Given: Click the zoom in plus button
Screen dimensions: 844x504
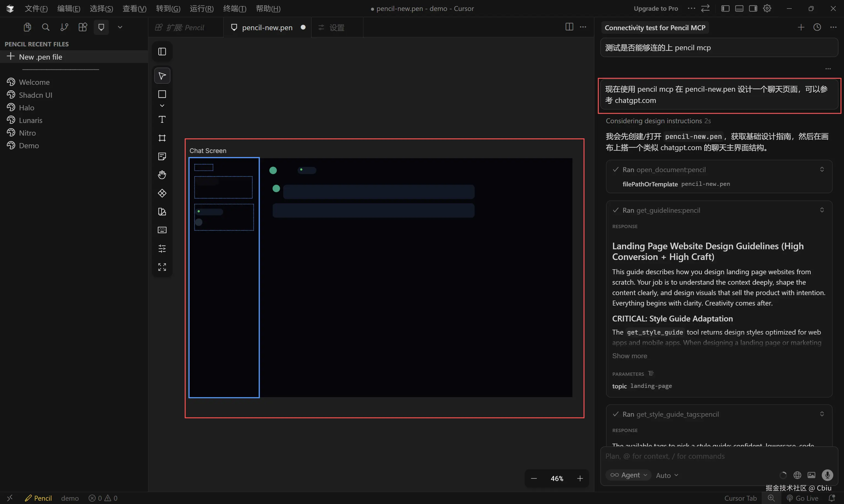Looking at the screenshot, I should [x=580, y=478].
